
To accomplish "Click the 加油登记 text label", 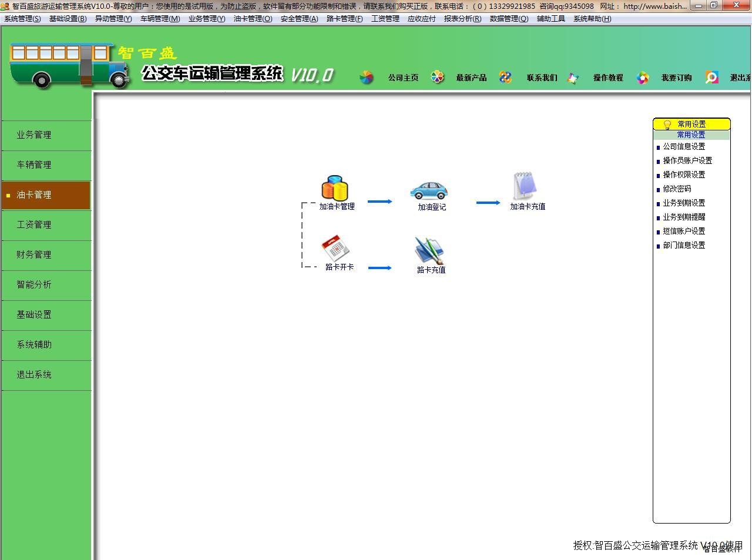I will coord(432,207).
